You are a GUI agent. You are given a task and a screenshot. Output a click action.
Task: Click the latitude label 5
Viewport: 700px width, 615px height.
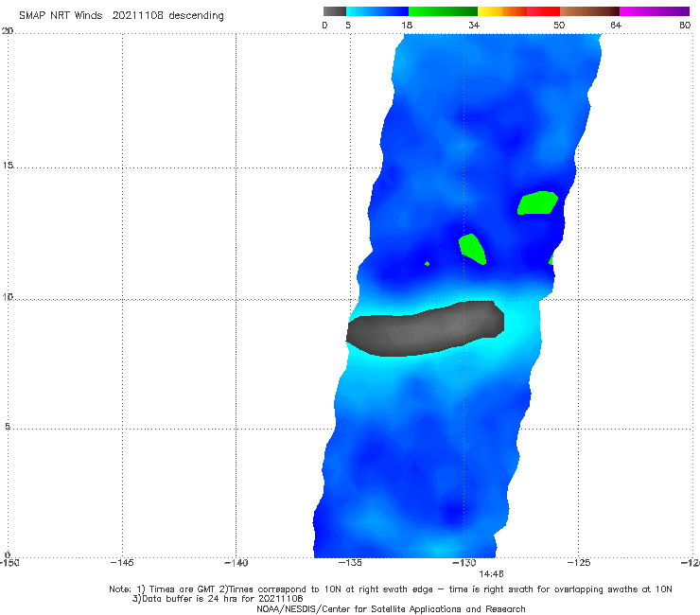(8, 426)
